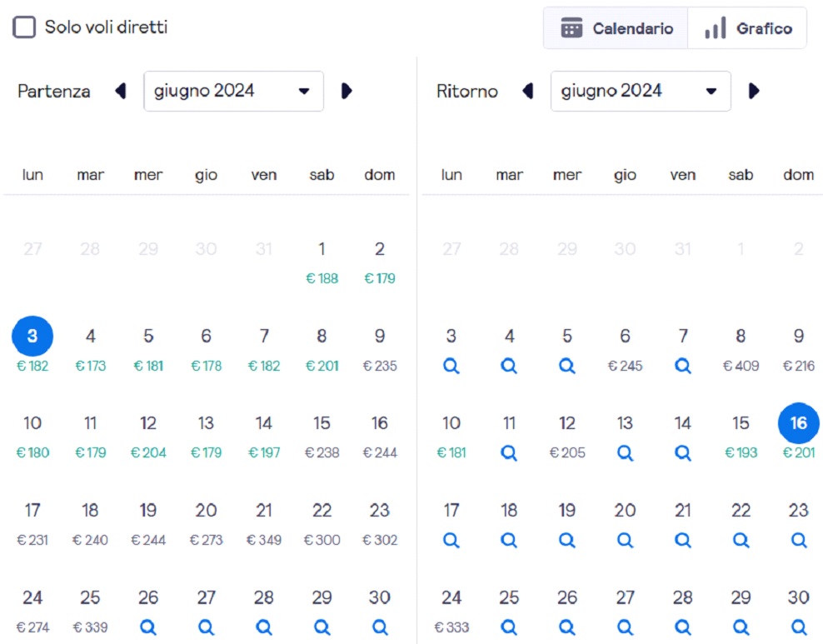Tick the Solo voli diretti checkbox

click(24, 27)
